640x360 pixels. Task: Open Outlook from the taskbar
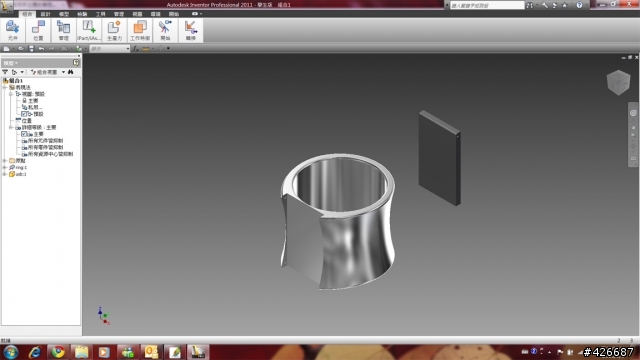tap(151, 352)
